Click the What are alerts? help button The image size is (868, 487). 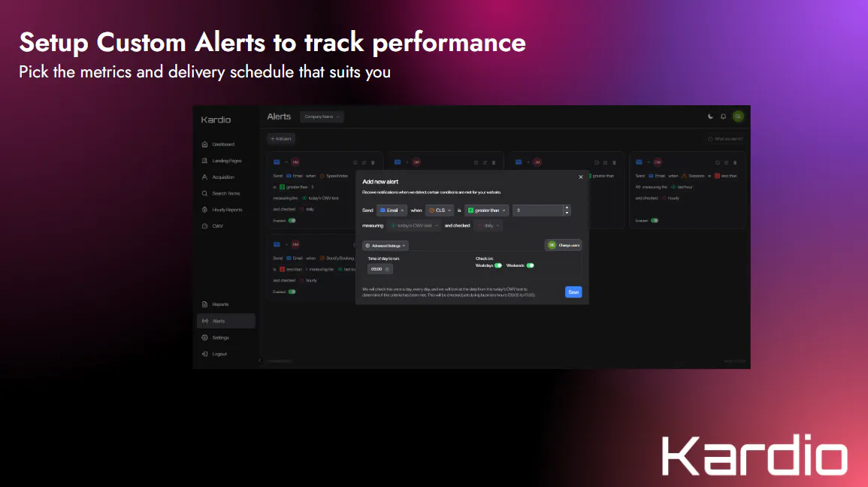tap(725, 139)
